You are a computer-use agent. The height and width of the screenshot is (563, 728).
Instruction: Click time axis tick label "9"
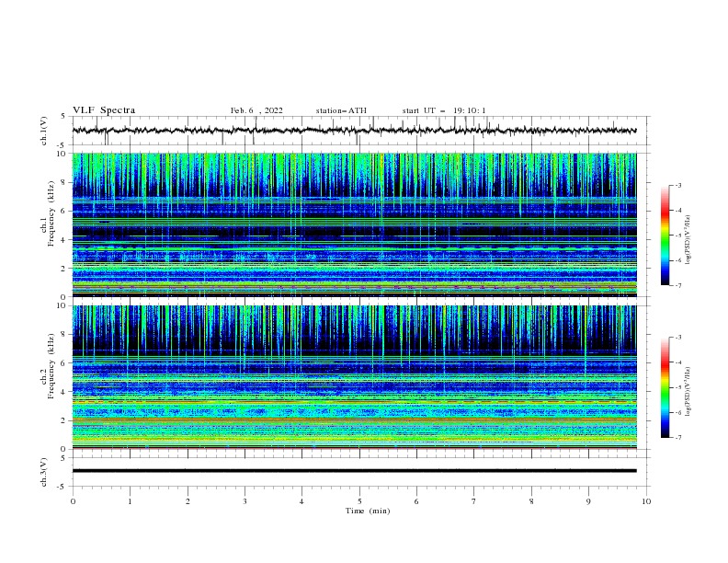point(588,501)
